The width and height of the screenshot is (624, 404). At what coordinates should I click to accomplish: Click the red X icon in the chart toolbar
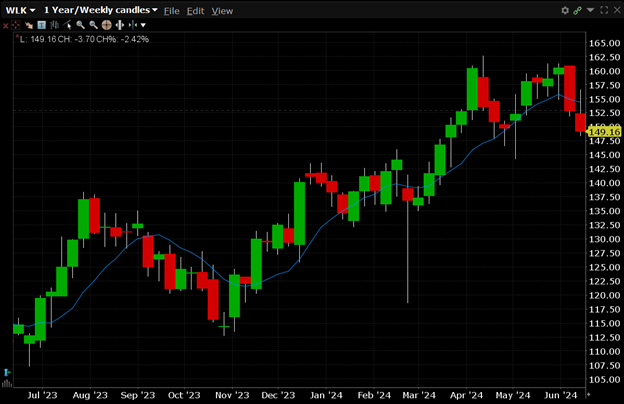(x=6, y=26)
